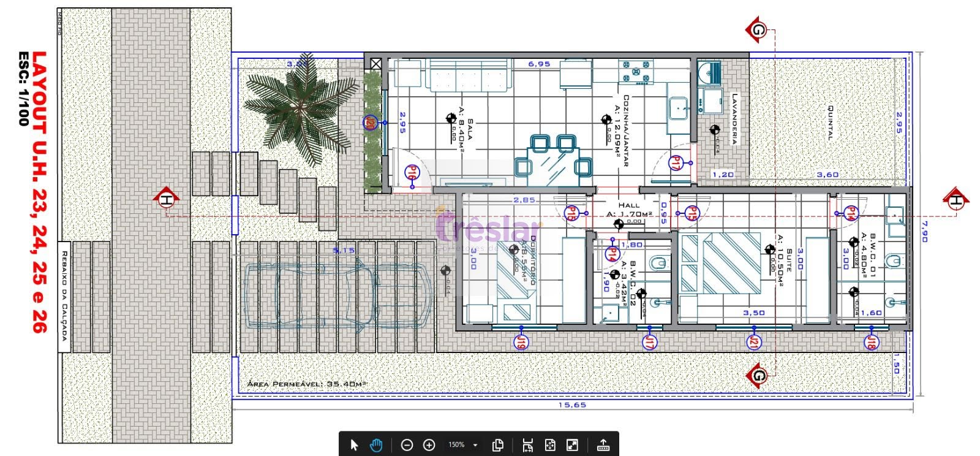
Task: Fit page to window width
Action: tap(527, 445)
